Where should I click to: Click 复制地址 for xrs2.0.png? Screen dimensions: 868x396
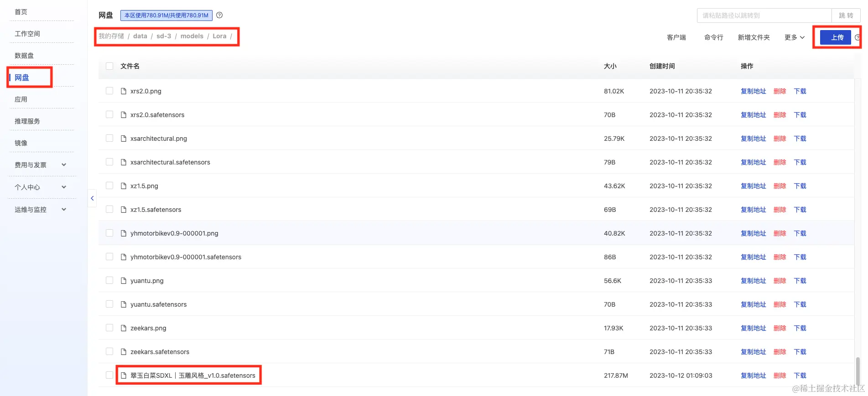pos(754,91)
